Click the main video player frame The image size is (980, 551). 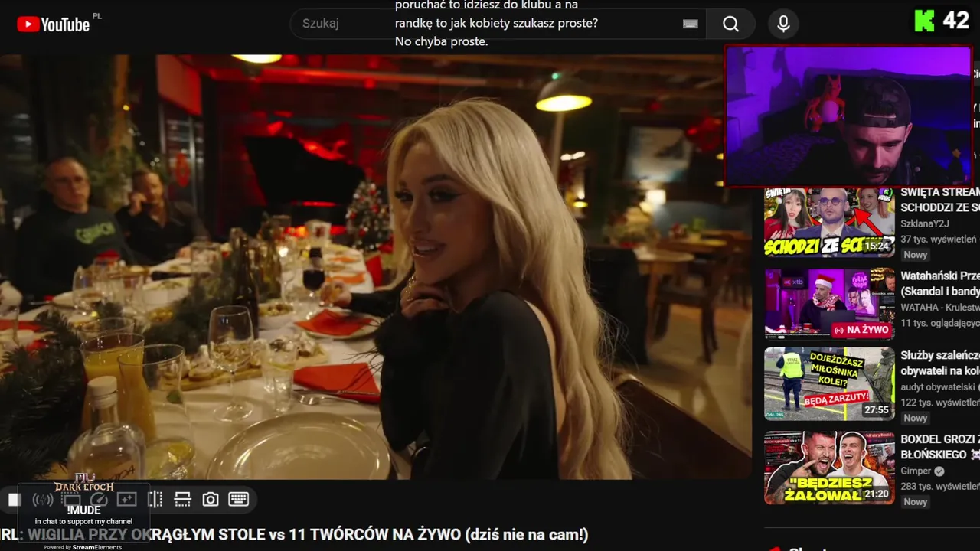point(375,267)
